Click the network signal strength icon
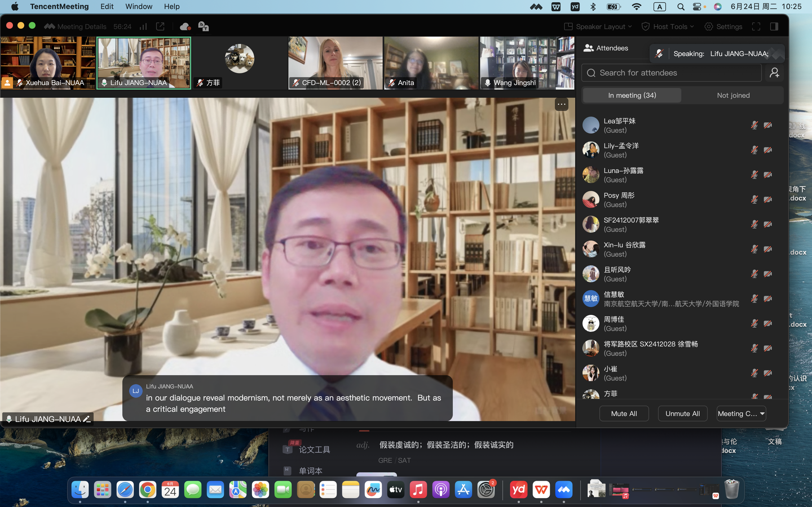This screenshot has height=507, width=812. point(143,26)
